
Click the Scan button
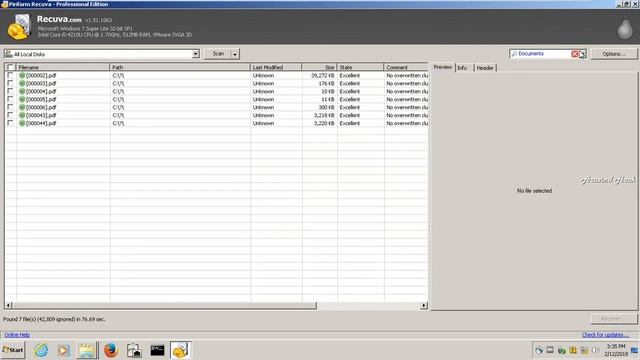click(x=218, y=54)
